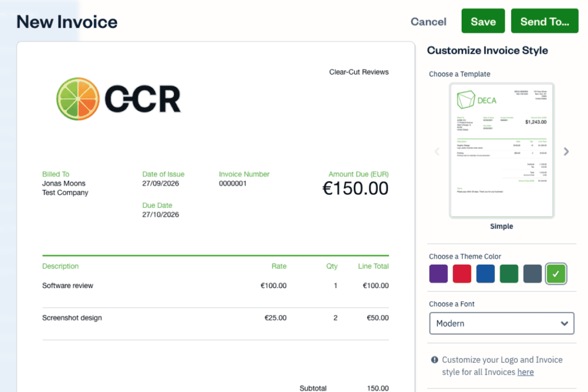Viewport: 588px width, 392px height.
Task: Click the Line Total column header
Action: click(x=373, y=266)
